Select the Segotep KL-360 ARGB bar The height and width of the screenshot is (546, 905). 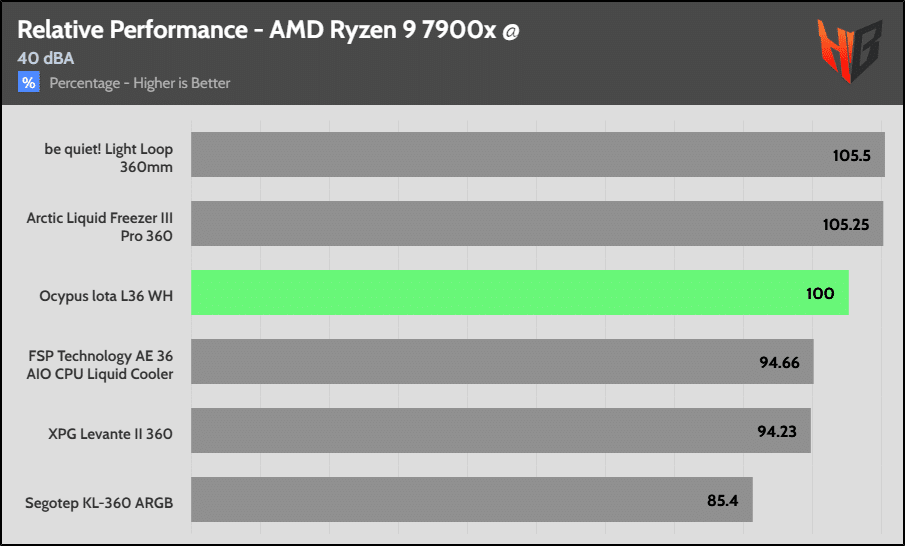click(x=472, y=499)
